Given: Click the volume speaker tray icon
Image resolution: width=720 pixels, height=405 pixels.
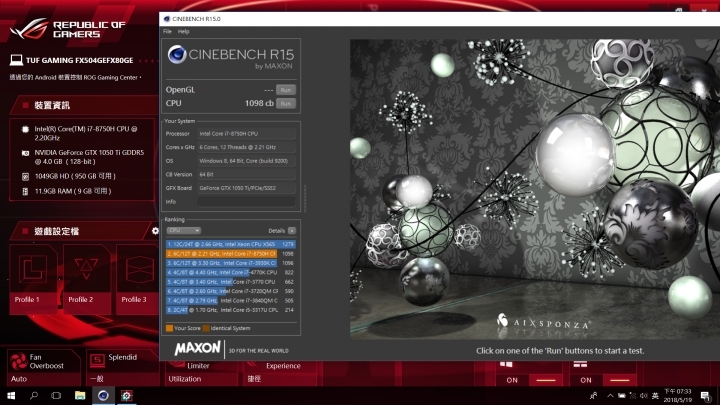Looking at the screenshot, I should 643,395.
